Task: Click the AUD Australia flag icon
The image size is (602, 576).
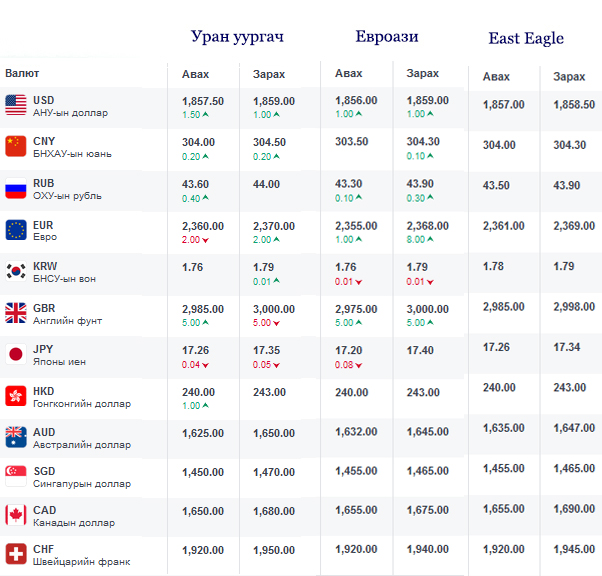Action: pos(16,436)
